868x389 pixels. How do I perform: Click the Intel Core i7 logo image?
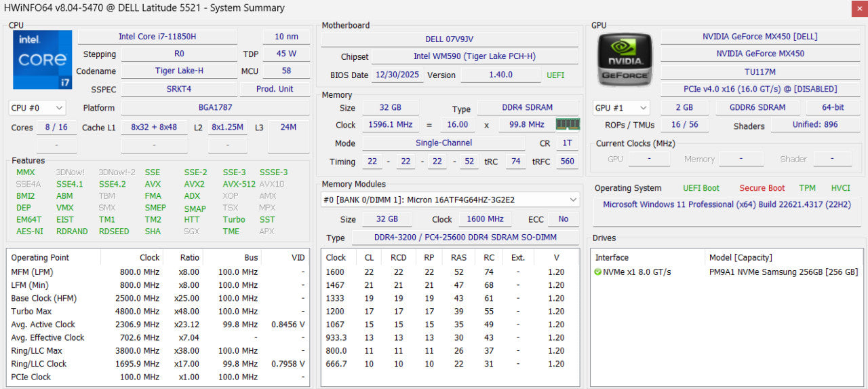pos(42,60)
